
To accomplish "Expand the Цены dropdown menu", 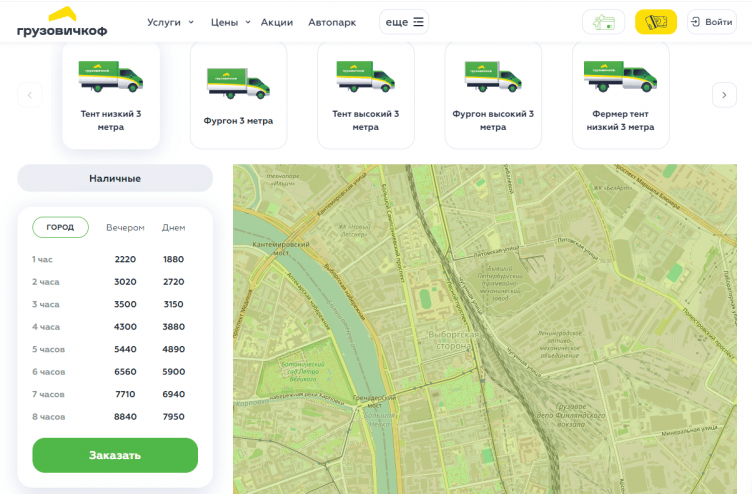I will click(x=230, y=22).
